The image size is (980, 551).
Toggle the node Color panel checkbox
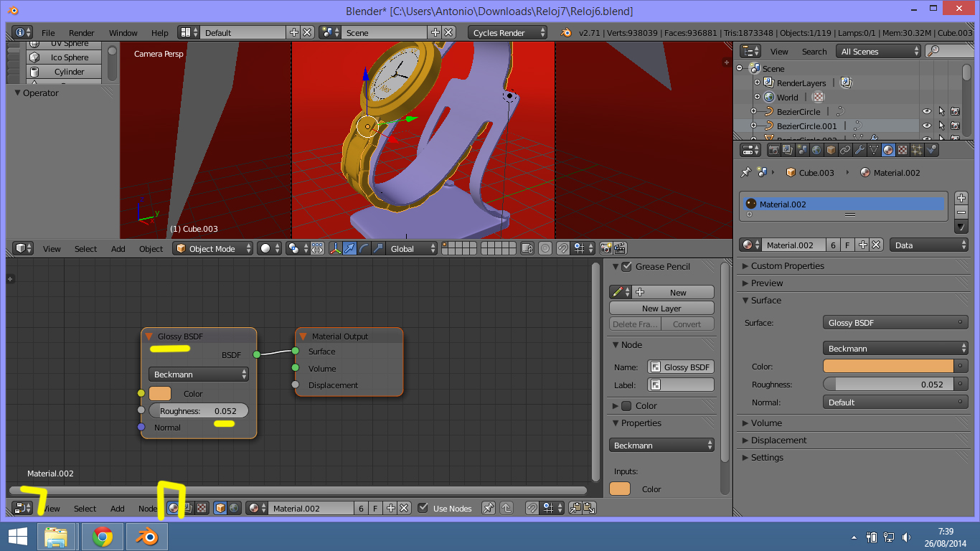(626, 405)
